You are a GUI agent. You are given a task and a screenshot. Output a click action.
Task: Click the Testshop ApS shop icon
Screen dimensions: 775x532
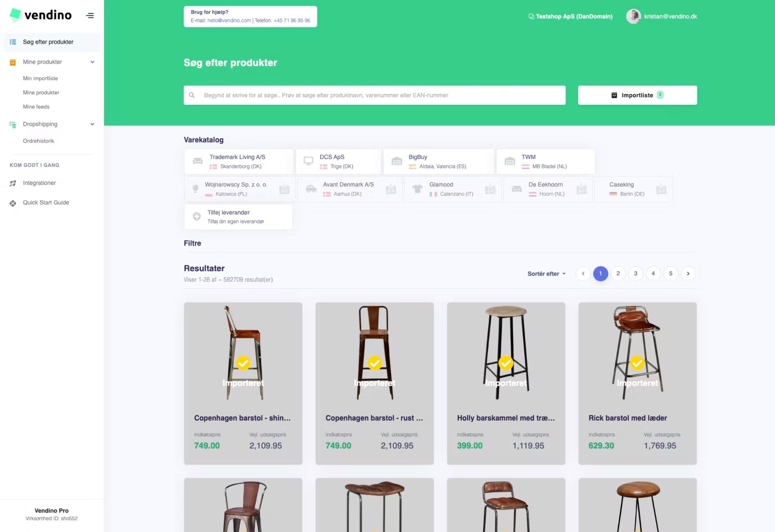[x=531, y=16]
